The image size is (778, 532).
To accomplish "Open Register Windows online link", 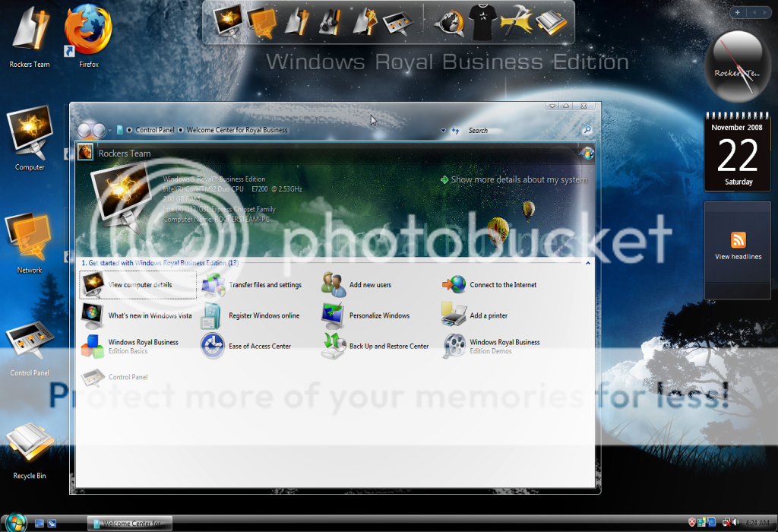I will [264, 315].
